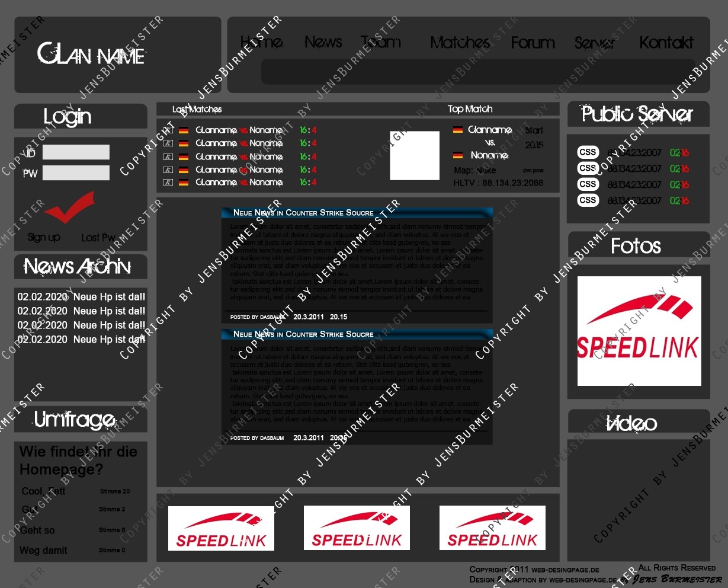This screenshot has height=588, width=728.
Task: Click the Sign up link
Action: click(x=44, y=237)
